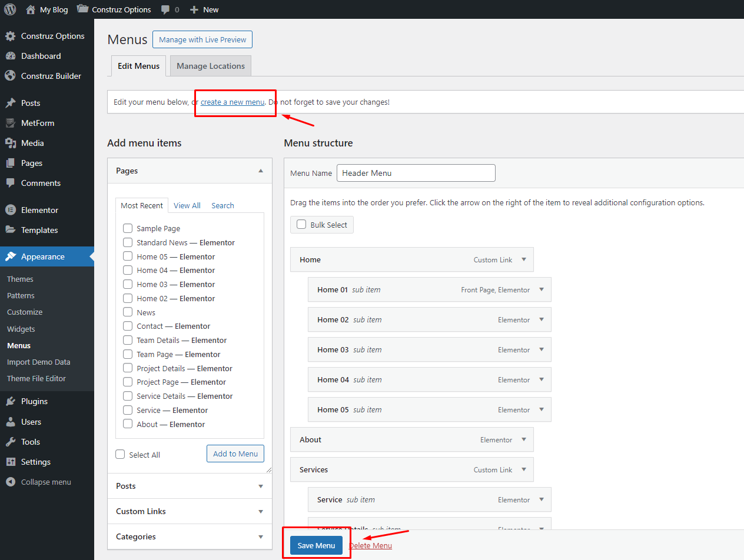744x560 pixels.
Task: Open Construz Builder globe icon
Action: (10, 76)
